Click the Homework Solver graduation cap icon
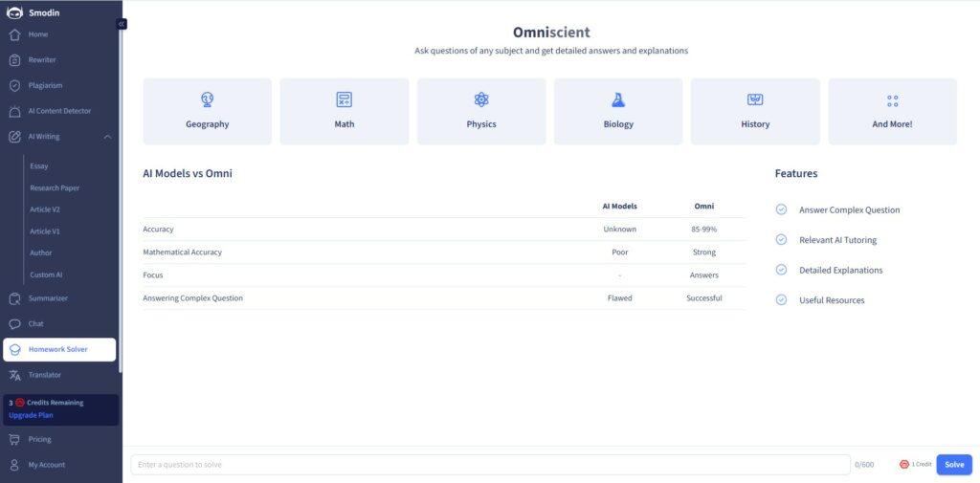Viewport: 980px width, 483px height. coord(15,350)
